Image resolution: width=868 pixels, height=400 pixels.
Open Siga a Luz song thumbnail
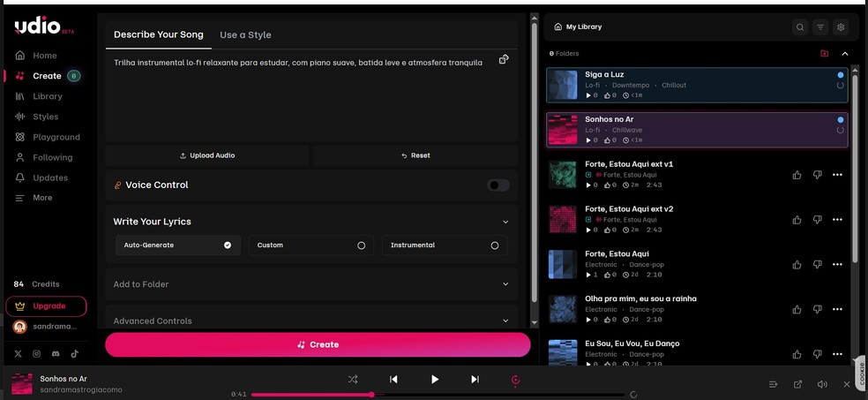[x=563, y=85]
